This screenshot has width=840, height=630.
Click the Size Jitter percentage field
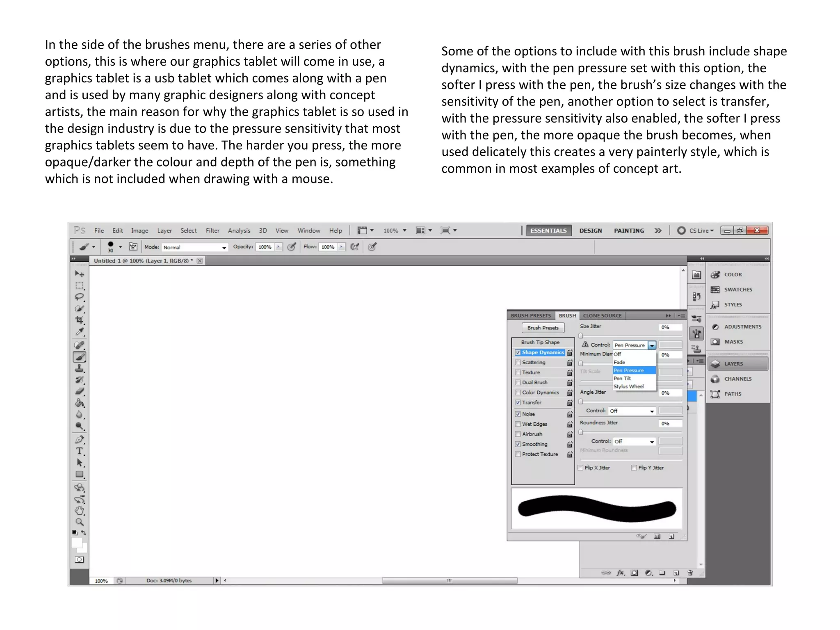pyautogui.click(x=670, y=327)
